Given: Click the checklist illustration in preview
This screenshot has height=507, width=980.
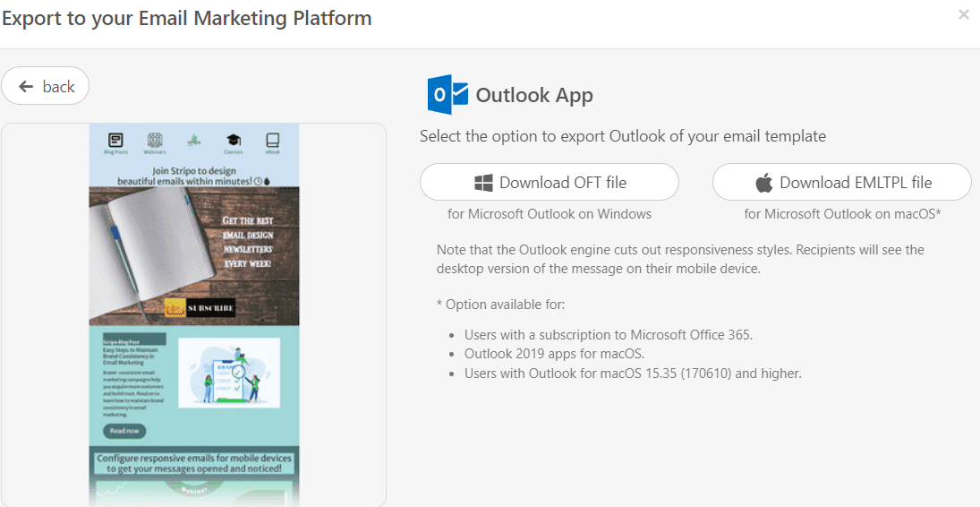Looking at the screenshot, I should coord(229,373).
